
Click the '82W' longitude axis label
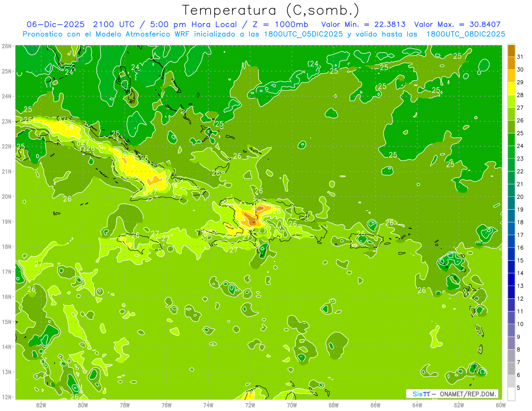[41, 405]
